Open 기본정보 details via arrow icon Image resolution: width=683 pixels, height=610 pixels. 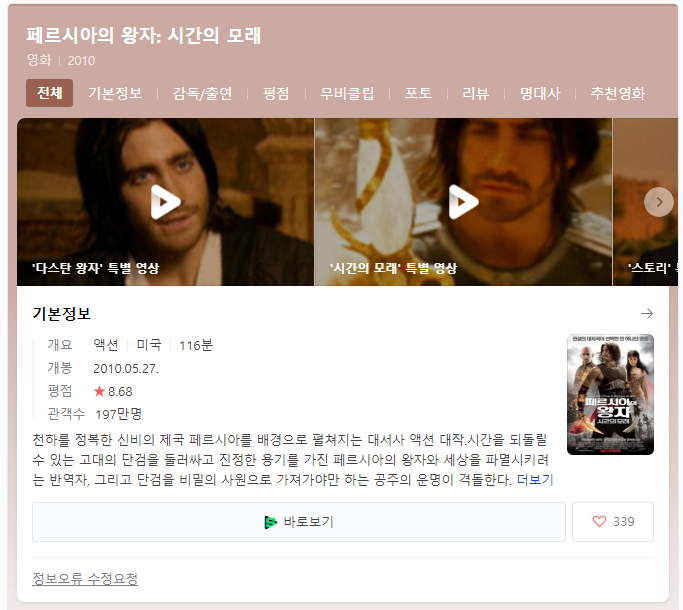(647, 313)
